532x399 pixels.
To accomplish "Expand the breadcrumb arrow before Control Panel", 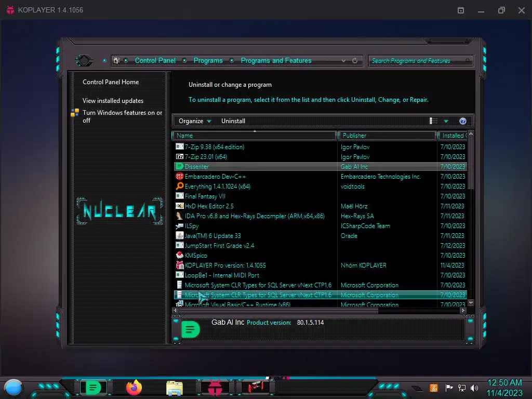I will point(126,60).
